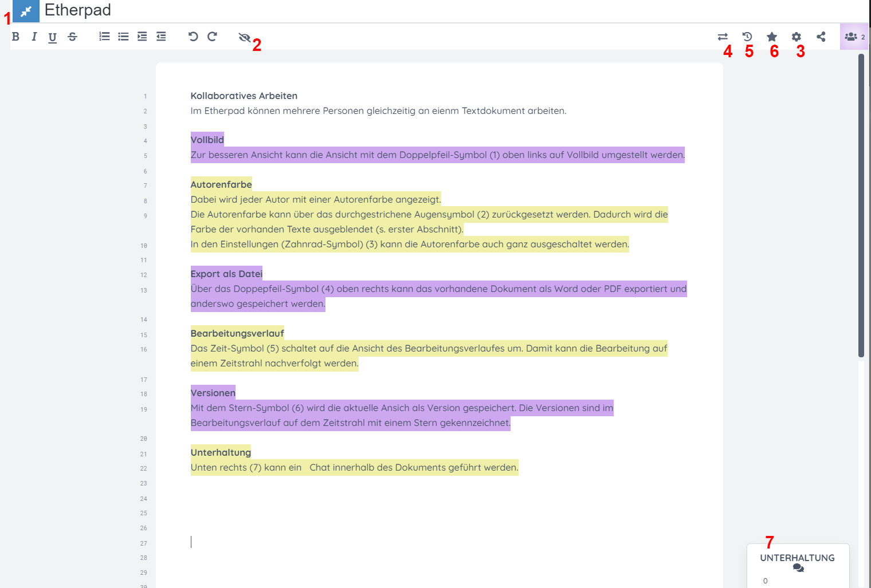Click the fullscreen collapse arrows icon
This screenshot has width=871, height=588.
click(x=26, y=11)
